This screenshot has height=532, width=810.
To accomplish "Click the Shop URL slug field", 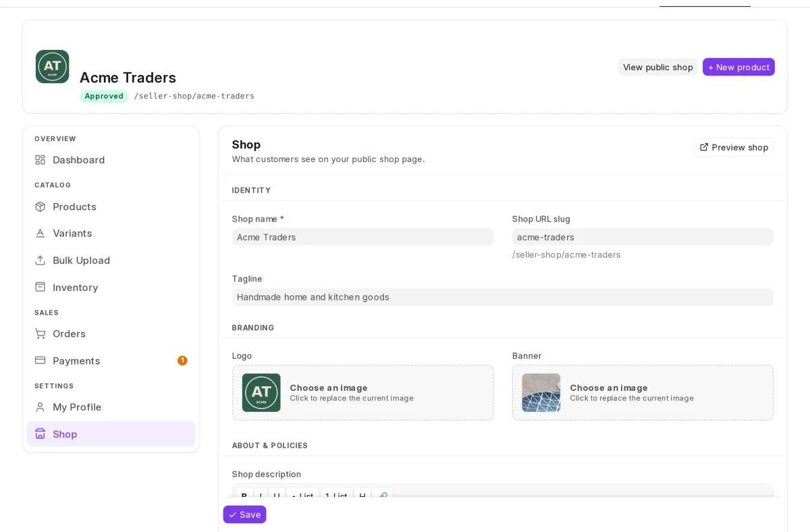I will 643,237.
